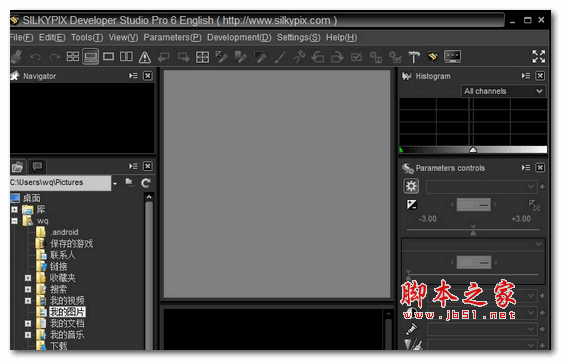Click the checkmark development mark icon
This screenshot has width=562, height=361.
click(x=356, y=57)
